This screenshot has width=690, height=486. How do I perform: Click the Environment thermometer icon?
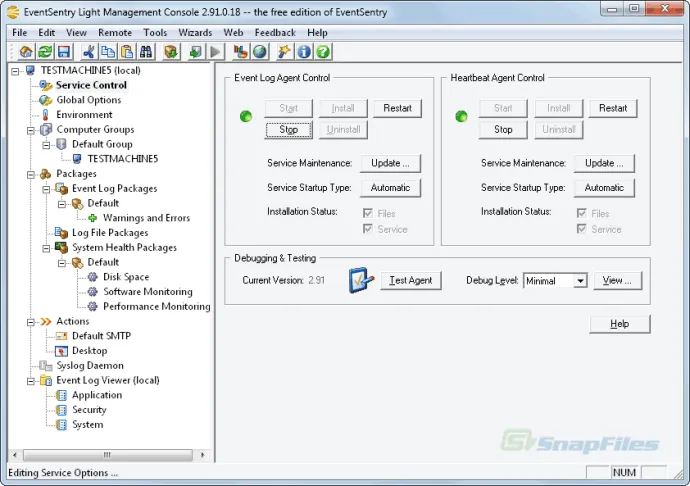pyautogui.click(x=45, y=115)
